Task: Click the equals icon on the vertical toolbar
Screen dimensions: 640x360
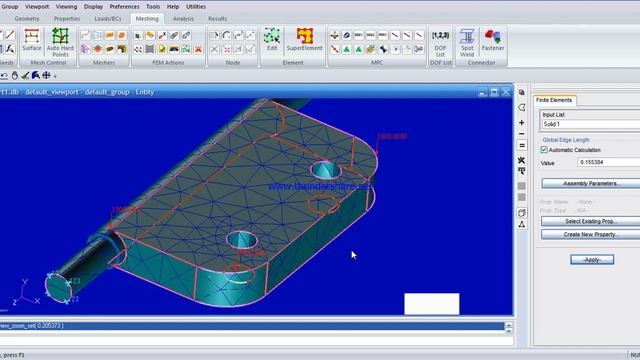Action: pos(522,145)
